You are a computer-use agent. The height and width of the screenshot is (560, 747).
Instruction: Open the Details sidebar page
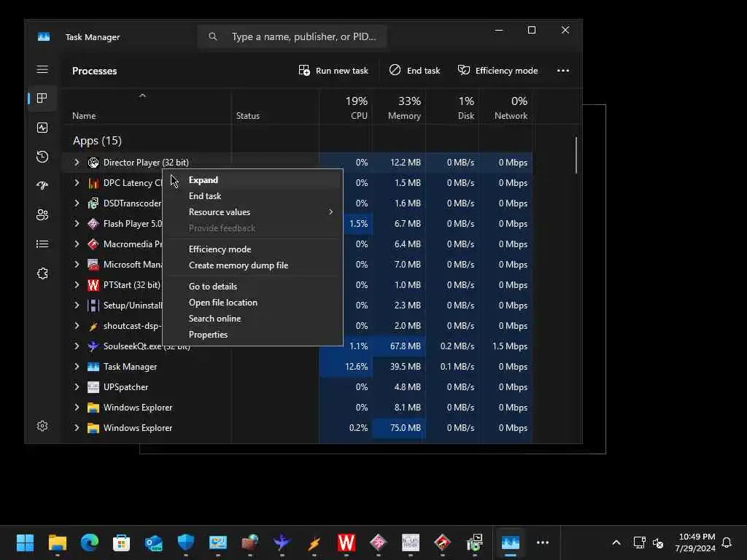point(42,244)
